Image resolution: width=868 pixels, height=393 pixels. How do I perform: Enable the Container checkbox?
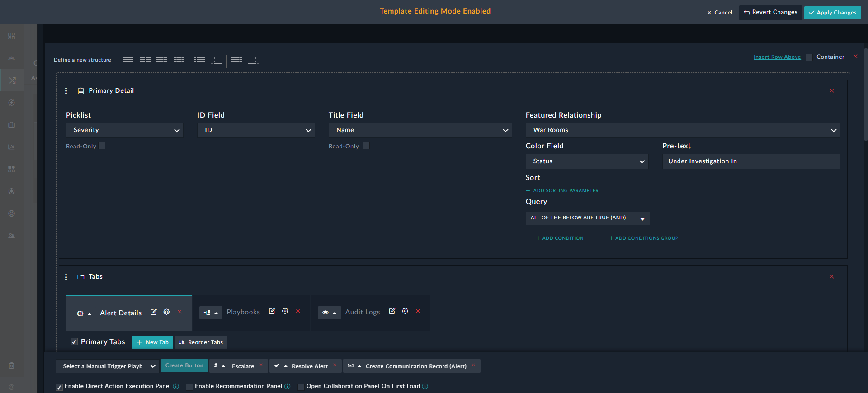[x=809, y=57]
